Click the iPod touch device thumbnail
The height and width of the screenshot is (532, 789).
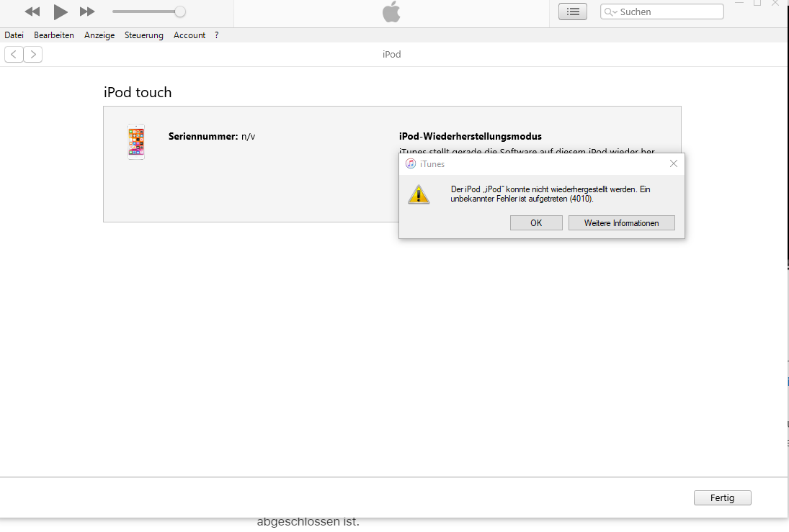point(136,142)
